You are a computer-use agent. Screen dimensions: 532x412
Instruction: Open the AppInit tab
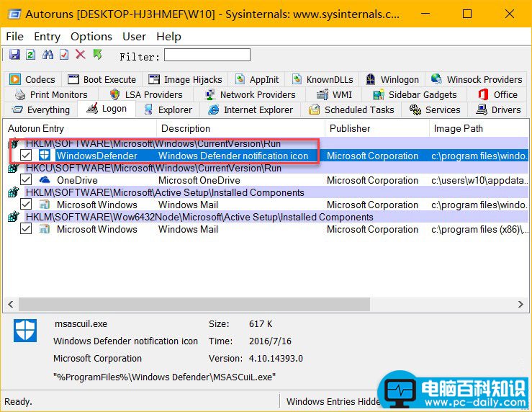point(257,79)
